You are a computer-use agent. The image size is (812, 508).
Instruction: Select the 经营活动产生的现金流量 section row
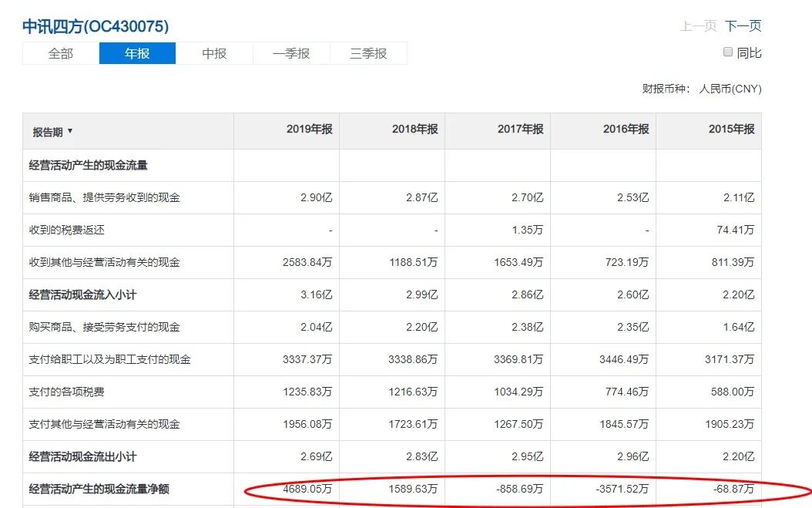392,166
